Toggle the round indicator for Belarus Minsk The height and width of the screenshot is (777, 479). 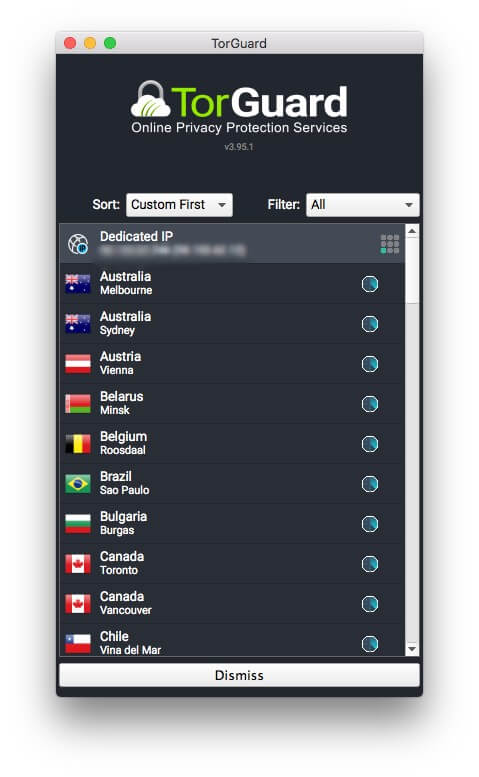tap(370, 404)
